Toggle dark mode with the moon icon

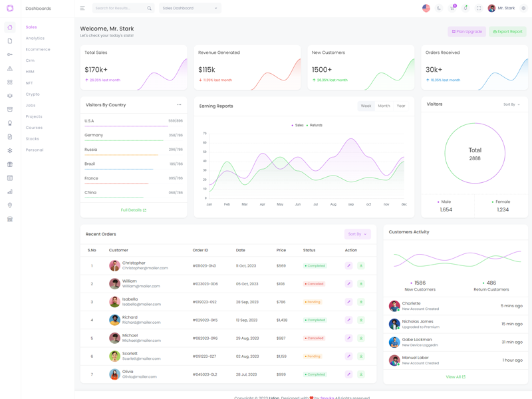pos(439,8)
